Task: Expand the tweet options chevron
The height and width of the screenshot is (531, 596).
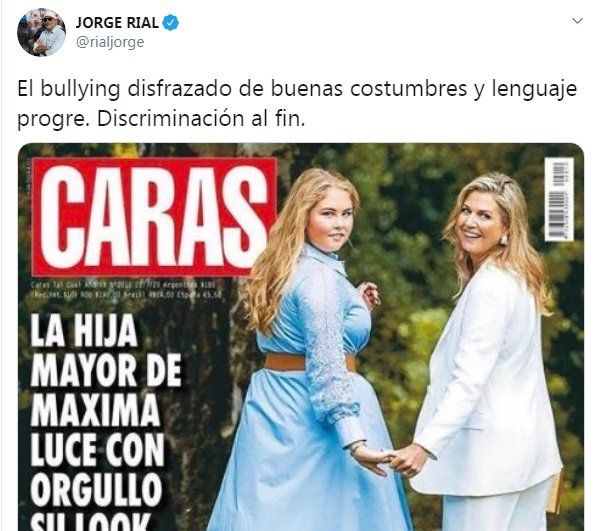Action: [577, 21]
